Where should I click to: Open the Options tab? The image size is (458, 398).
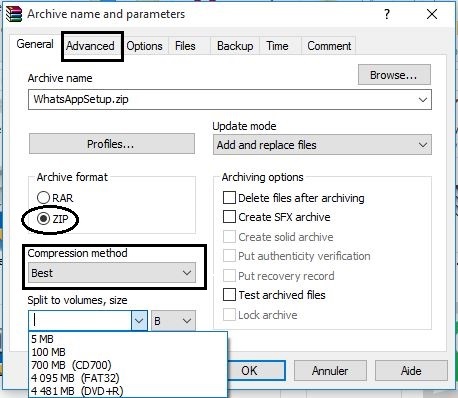click(145, 46)
